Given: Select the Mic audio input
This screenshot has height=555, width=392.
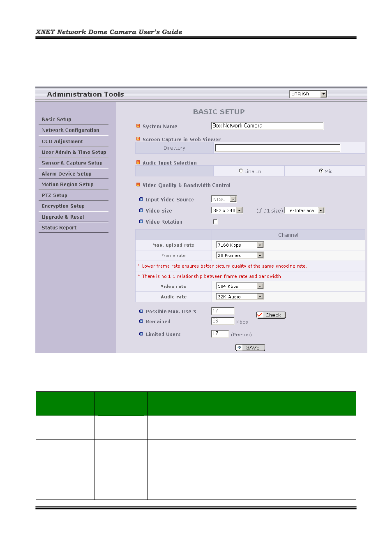Looking at the screenshot, I should coord(321,171).
